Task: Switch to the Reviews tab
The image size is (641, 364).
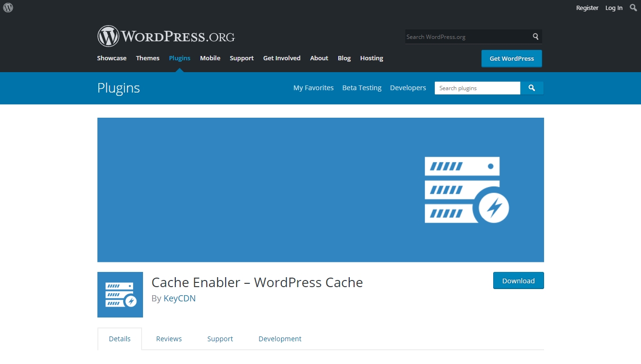Action: [169, 339]
